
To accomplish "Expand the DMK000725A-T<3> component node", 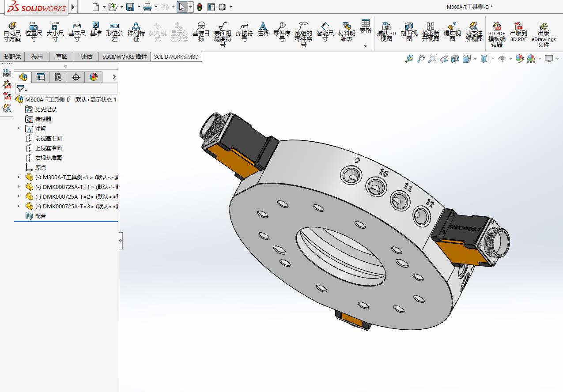I will tap(19, 206).
